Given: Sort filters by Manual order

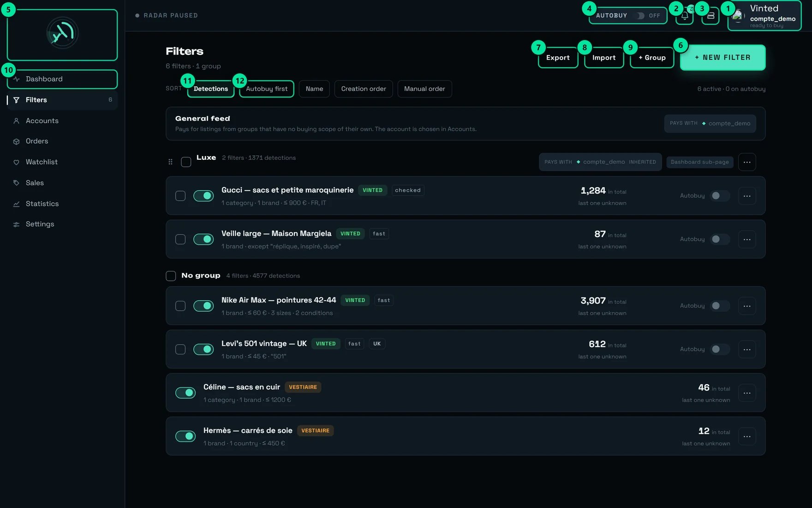Looking at the screenshot, I should [424, 89].
